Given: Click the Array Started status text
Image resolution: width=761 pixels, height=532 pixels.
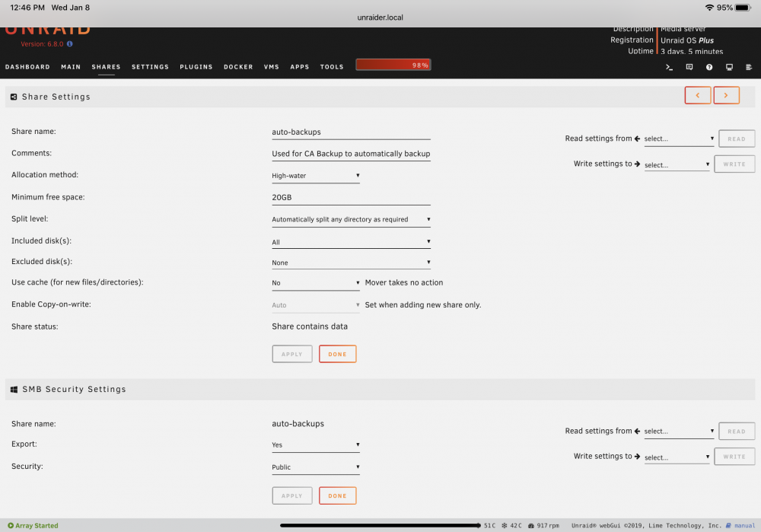Looking at the screenshot, I should pos(37,525).
